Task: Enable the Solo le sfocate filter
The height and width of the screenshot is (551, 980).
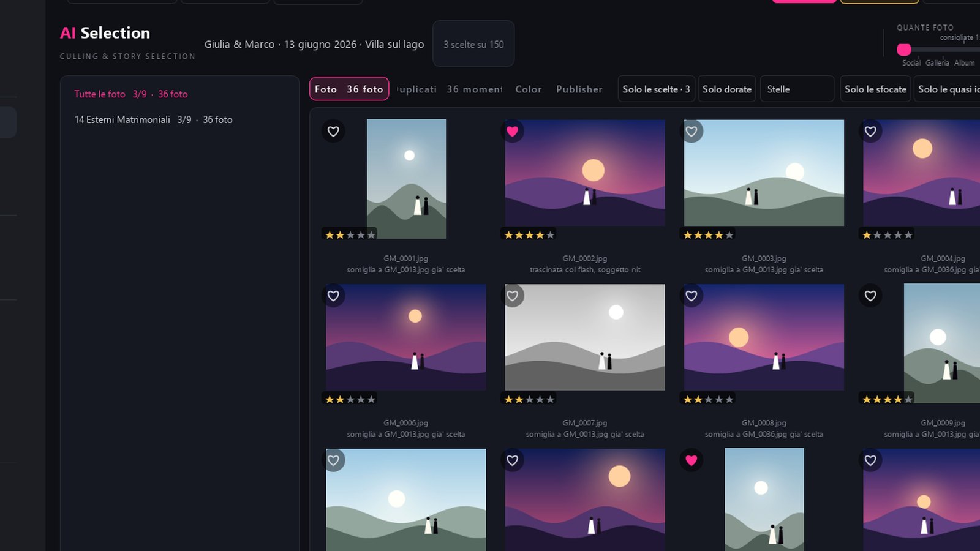Action: pos(875,89)
